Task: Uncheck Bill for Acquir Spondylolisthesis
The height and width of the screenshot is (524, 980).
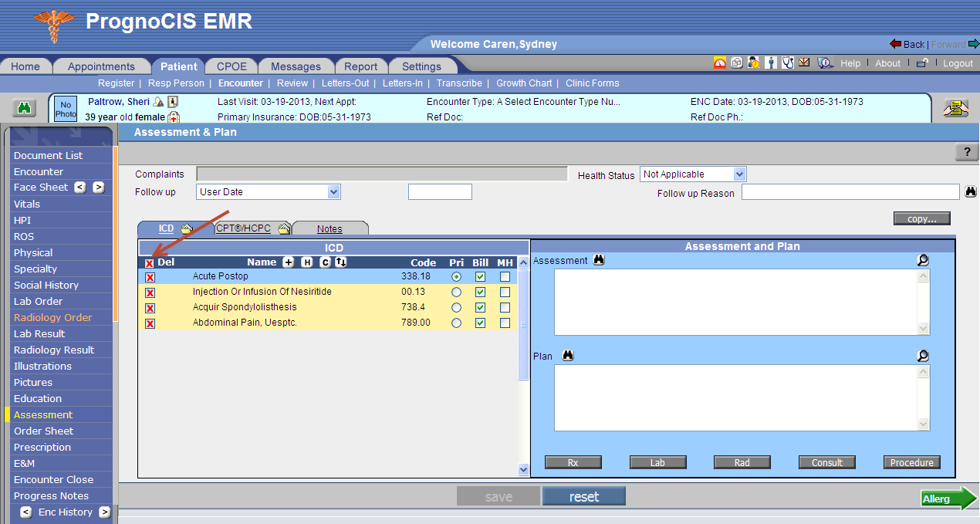Action: tap(481, 307)
